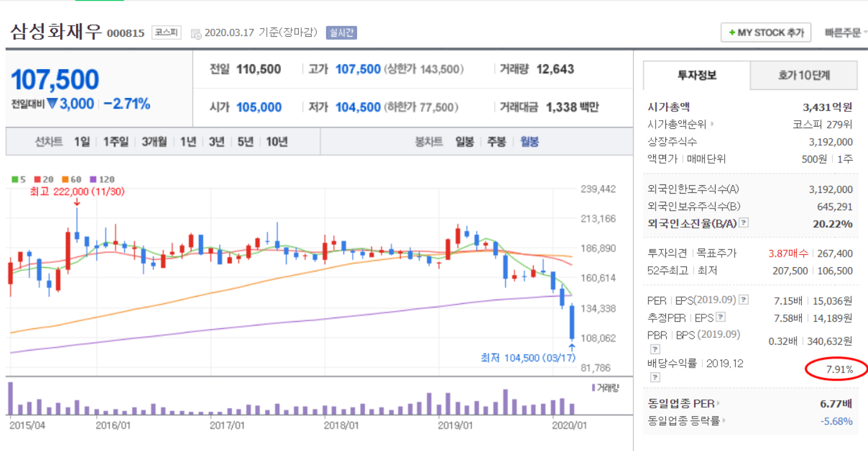Open help icon next to 추정PER EPS
The height and width of the screenshot is (451, 868).
click(x=720, y=317)
